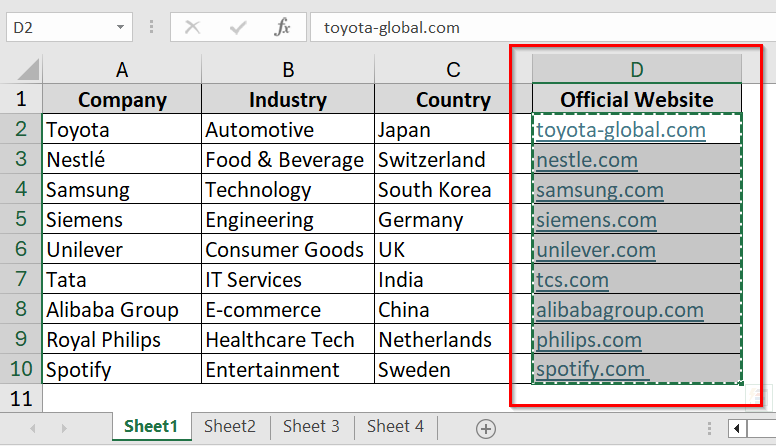Click the Enter checkmark formula bar icon
The width and height of the screenshot is (776, 446).
238,27
